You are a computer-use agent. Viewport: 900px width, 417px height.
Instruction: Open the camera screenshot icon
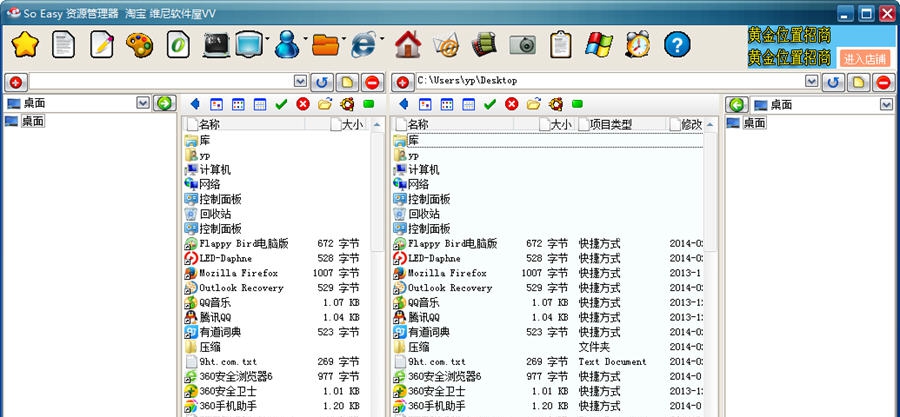[x=522, y=45]
